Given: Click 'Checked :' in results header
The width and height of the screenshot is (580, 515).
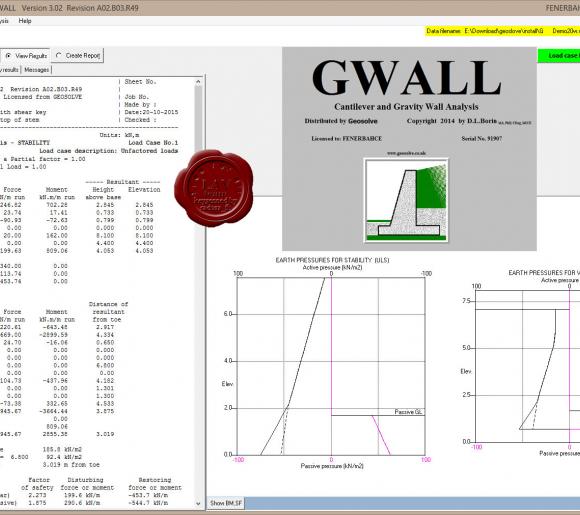Looking at the screenshot, I should [x=140, y=120].
